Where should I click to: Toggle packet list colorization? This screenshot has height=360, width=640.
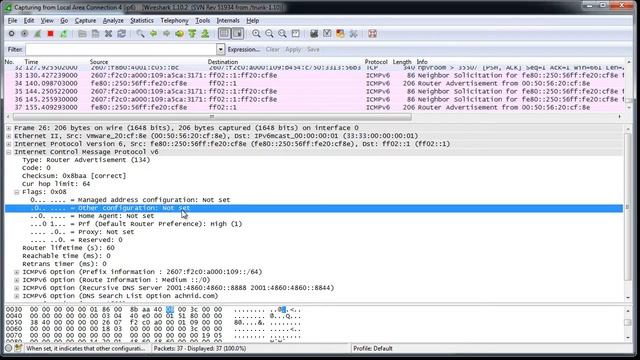pyautogui.click(x=224, y=34)
